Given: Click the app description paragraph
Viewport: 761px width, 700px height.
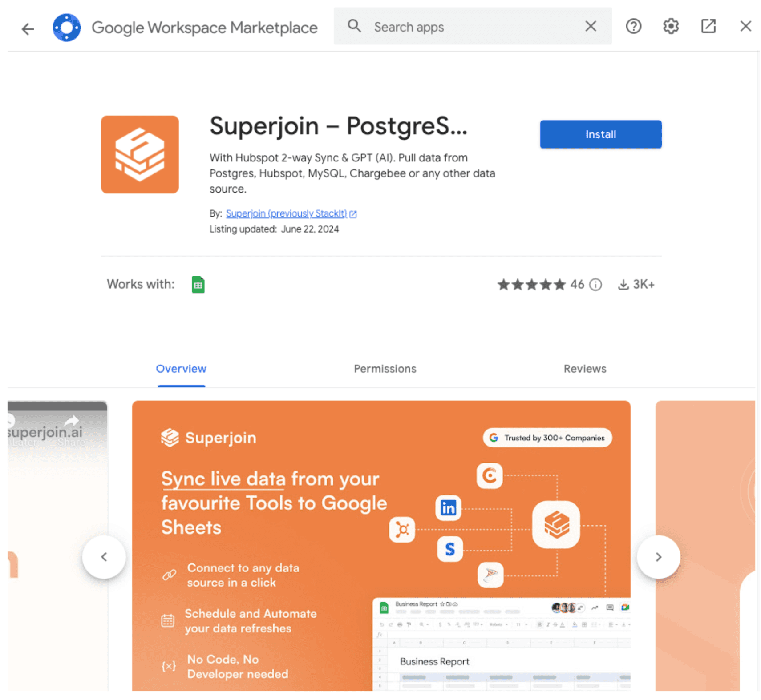Looking at the screenshot, I should pyautogui.click(x=352, y=173).
